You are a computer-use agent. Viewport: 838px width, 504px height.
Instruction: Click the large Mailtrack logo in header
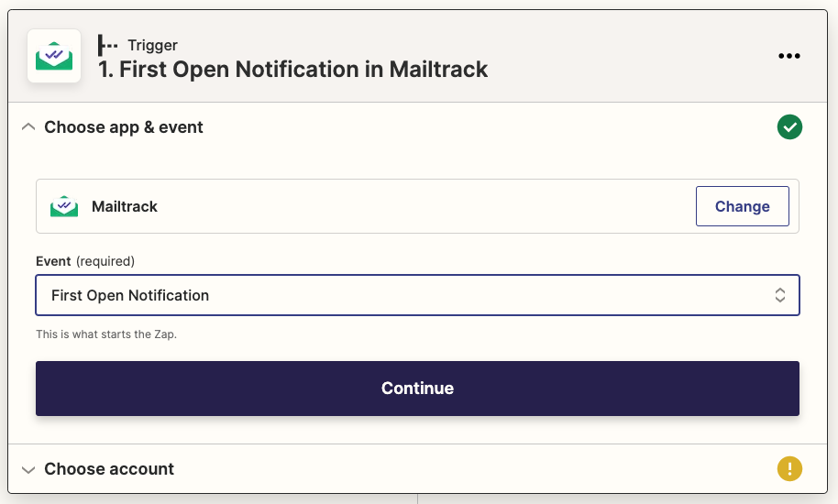(x=54, y=56)
